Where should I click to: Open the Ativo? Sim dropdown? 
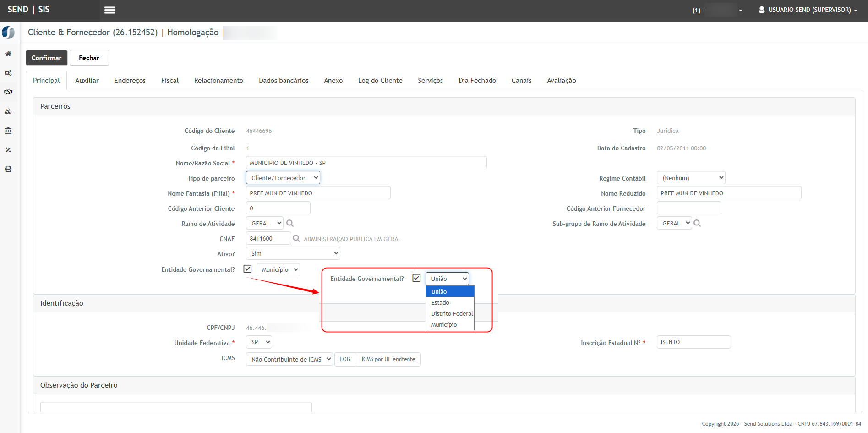293,253
